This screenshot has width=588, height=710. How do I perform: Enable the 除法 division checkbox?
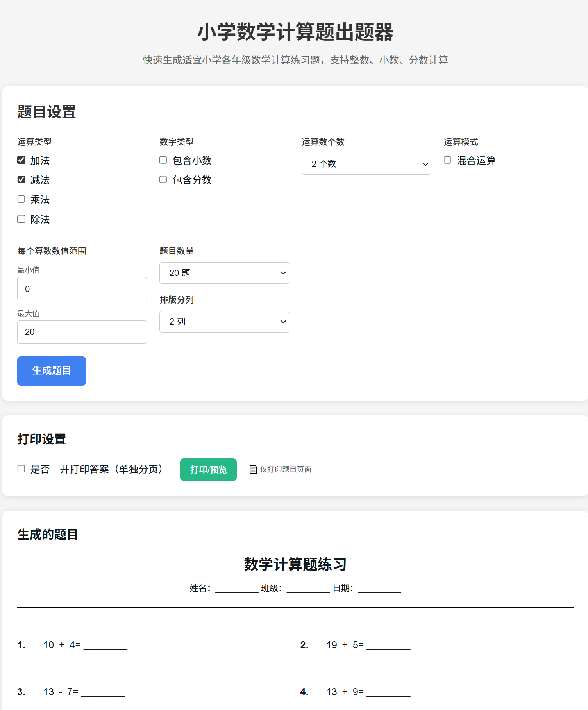tap(21, 219)
